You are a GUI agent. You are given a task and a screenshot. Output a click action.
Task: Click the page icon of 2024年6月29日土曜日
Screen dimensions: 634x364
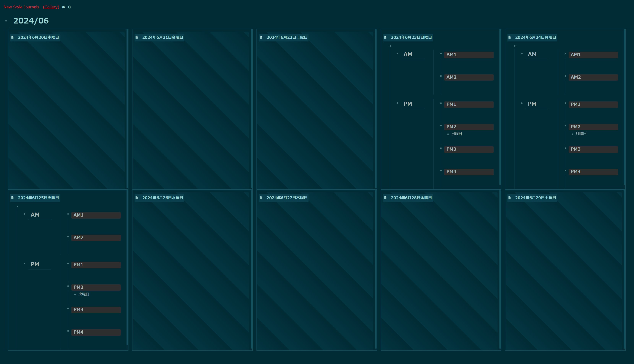(509, 198)
